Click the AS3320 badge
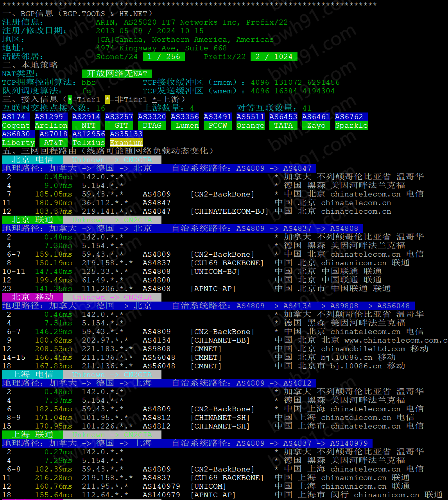Viewport: 448px width, 500px height. [x=152, y=117]
